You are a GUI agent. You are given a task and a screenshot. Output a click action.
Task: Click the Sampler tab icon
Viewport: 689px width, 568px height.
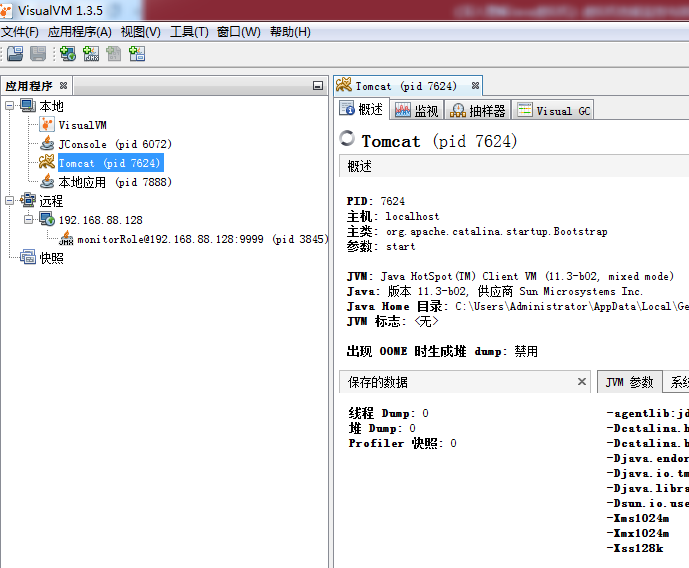click(458, 110)
